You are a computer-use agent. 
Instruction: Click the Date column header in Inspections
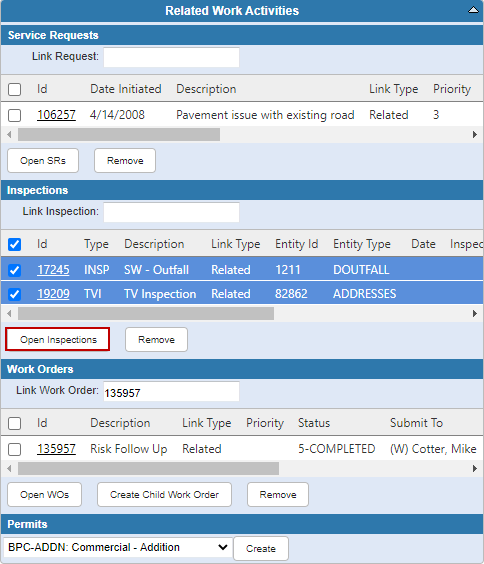point(423,244)
